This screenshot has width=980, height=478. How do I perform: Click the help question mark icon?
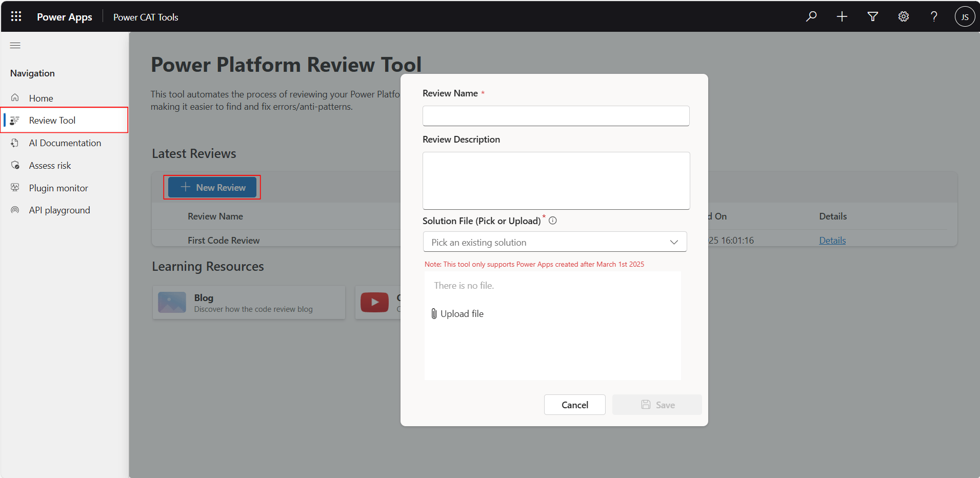click(934, 16)
